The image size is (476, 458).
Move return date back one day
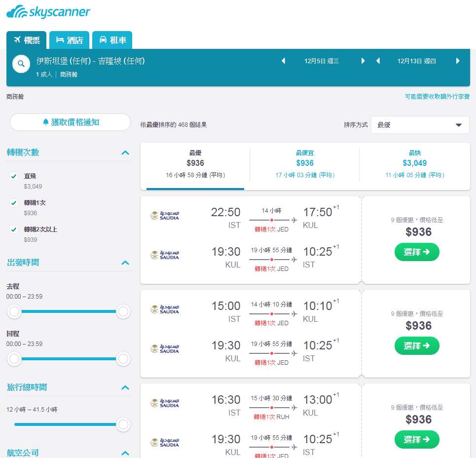click(378, 61)
